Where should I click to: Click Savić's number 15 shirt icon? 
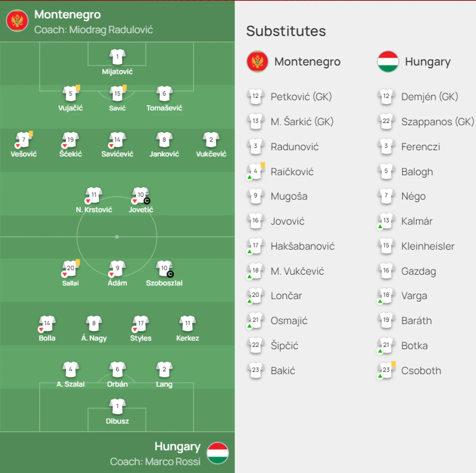pos(117,94)
